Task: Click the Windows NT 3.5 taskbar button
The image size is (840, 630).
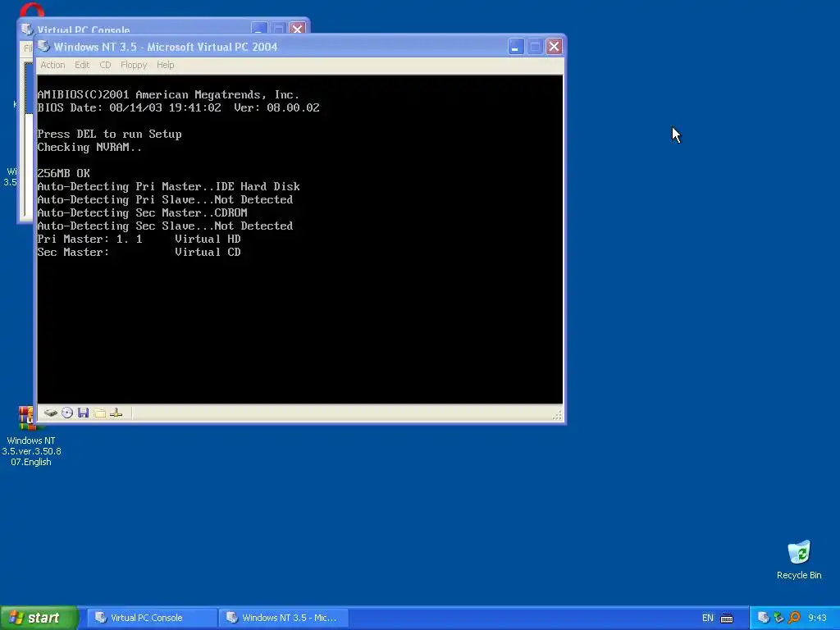Action: pos(284,618)
